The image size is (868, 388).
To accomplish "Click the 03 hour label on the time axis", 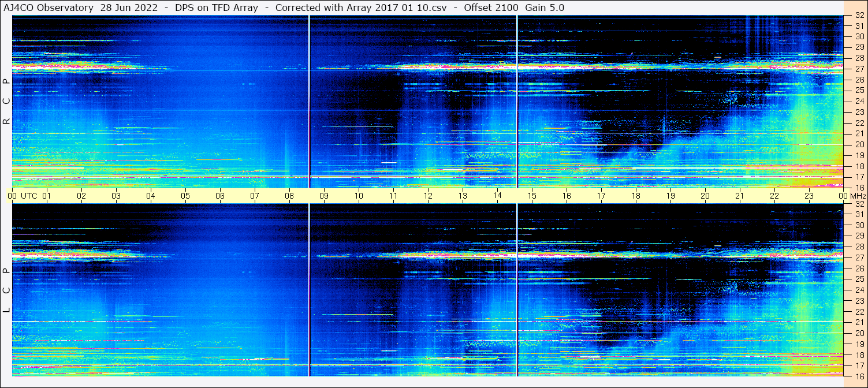I will pos(116,196).
